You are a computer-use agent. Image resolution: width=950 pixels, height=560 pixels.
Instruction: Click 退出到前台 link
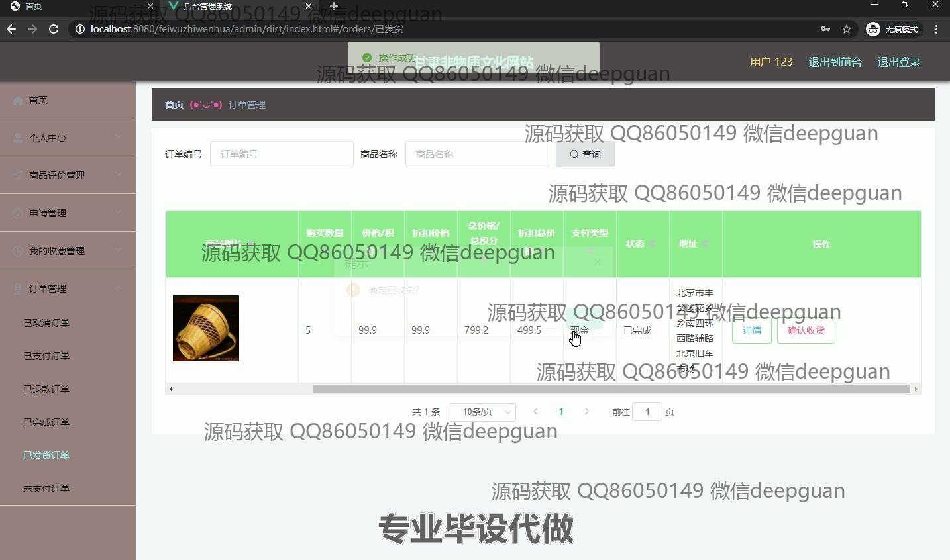[835, 62]
